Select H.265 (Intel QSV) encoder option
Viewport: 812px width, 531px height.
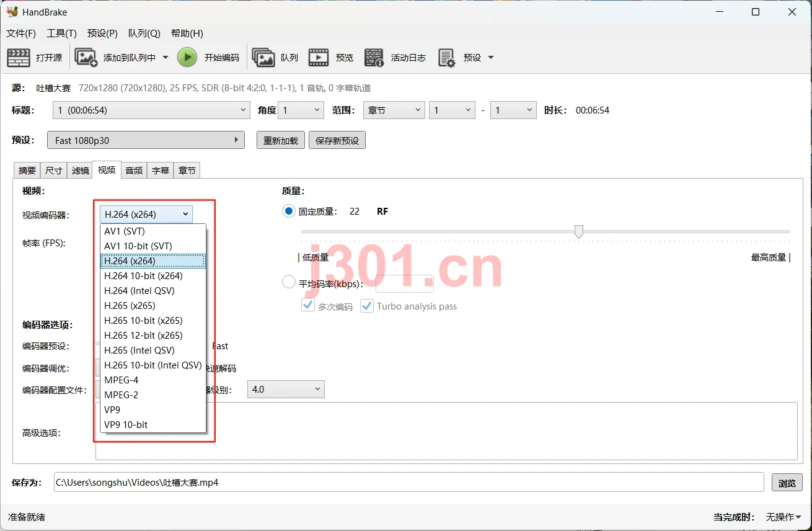(x=153, y=350)
